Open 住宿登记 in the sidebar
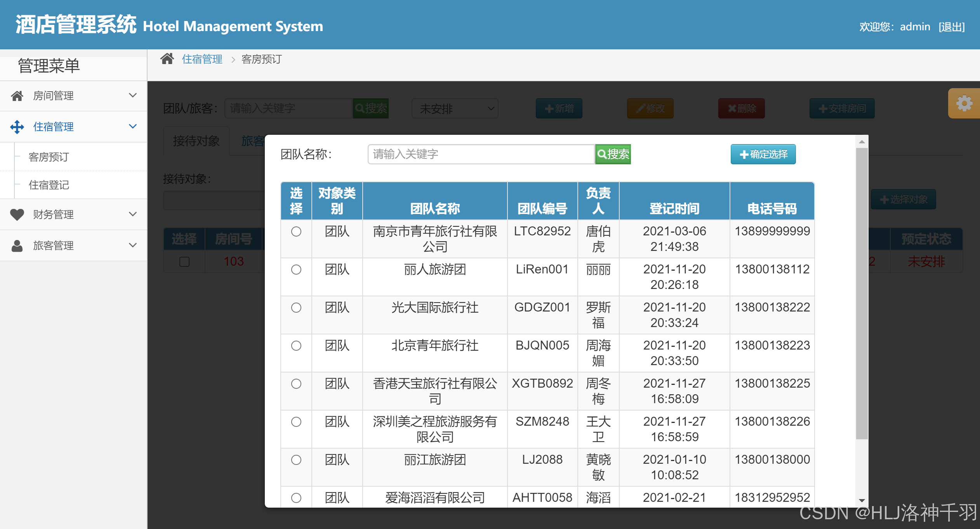 (49, 185)
